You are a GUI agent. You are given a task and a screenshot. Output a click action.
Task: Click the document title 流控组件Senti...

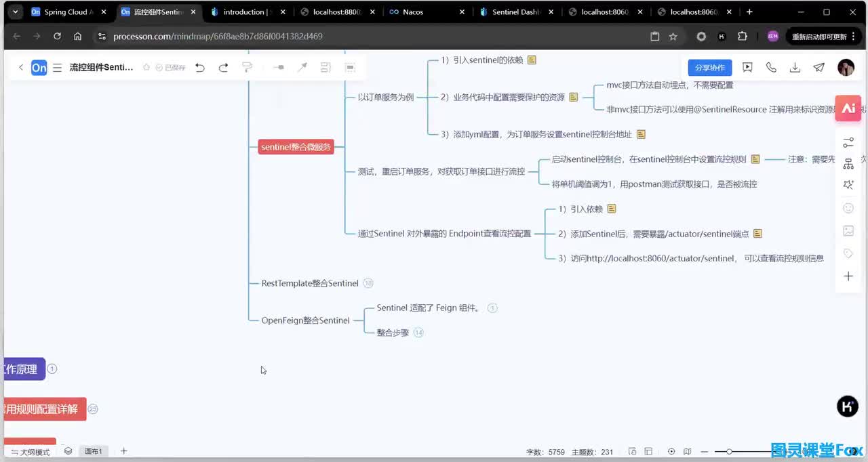102,67
